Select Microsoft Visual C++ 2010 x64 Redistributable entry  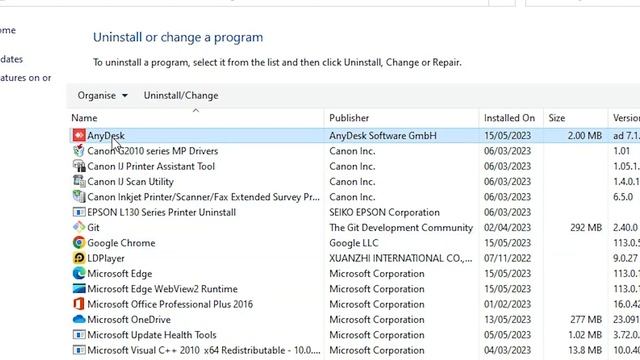204,350
